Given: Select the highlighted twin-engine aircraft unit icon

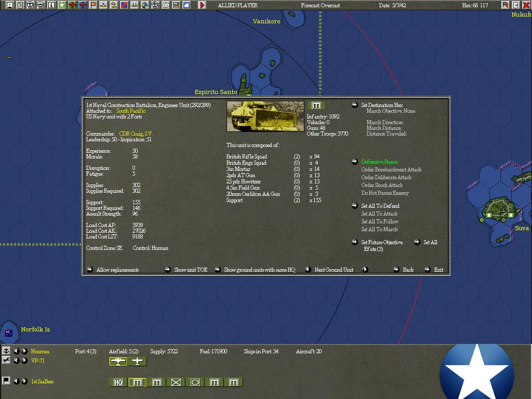Looking at the screenshot, I should coord(118,362).
